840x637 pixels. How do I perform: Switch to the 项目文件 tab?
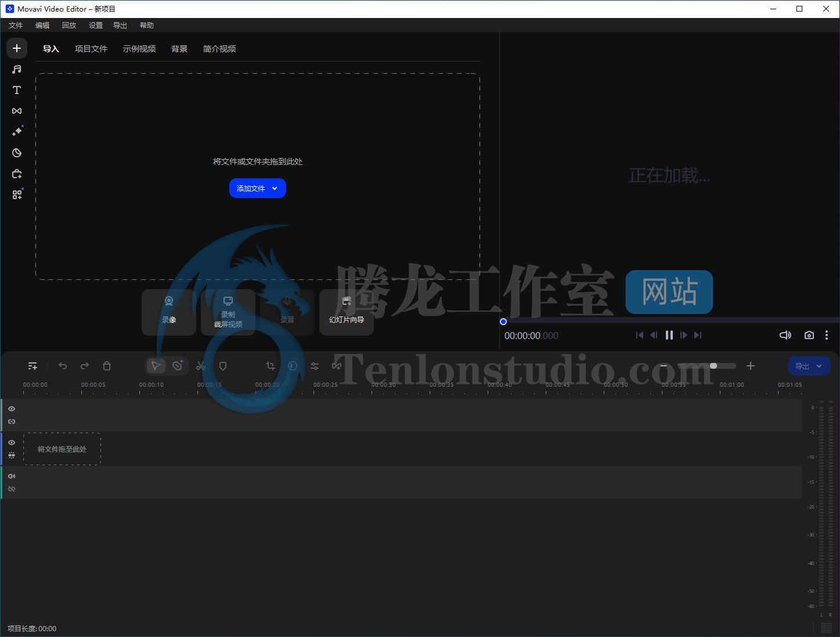click(x=91, y=49)
